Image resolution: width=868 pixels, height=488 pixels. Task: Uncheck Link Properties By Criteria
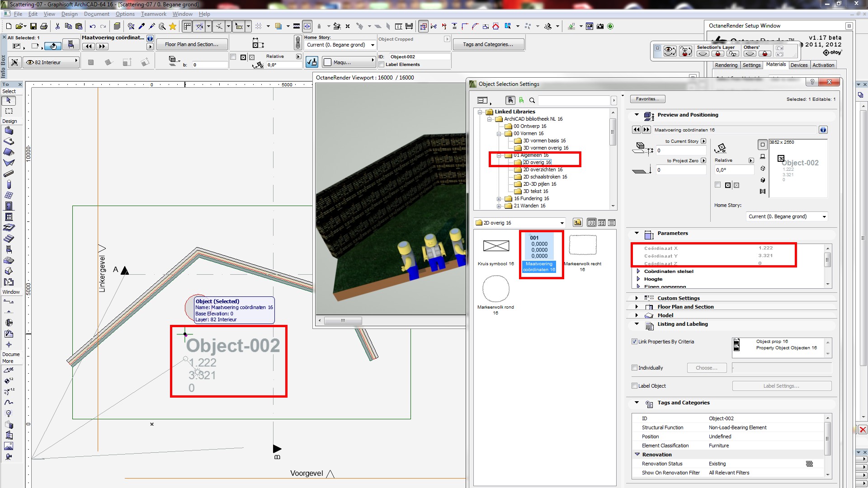(634, 342)
